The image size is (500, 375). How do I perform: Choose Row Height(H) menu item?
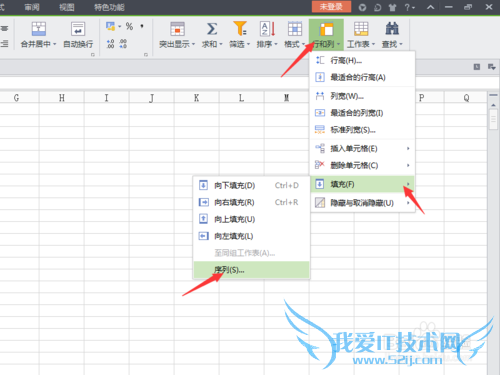click(362, 60)
